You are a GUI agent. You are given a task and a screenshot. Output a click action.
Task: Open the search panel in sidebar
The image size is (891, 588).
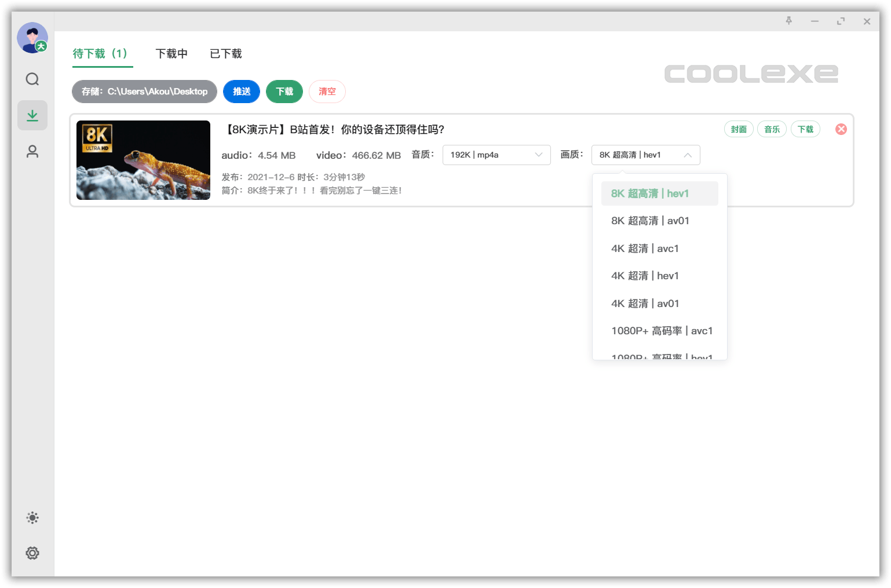(32, 79)
